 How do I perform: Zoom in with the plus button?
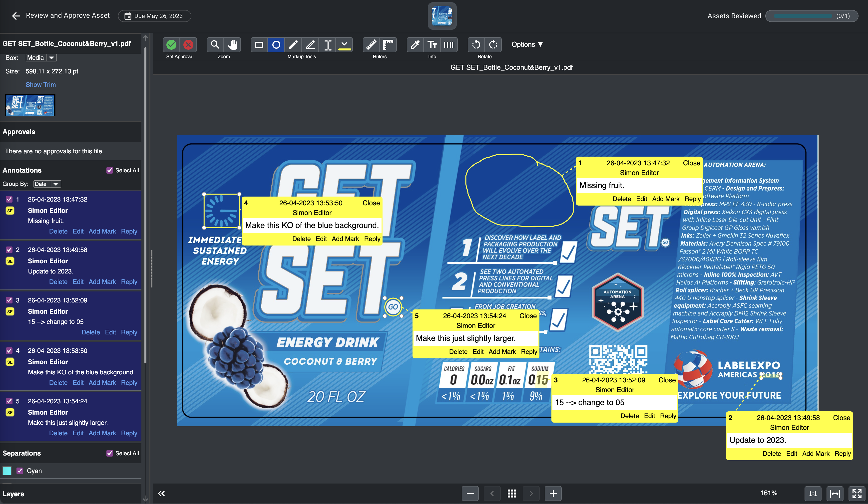(x=553, y=493)
